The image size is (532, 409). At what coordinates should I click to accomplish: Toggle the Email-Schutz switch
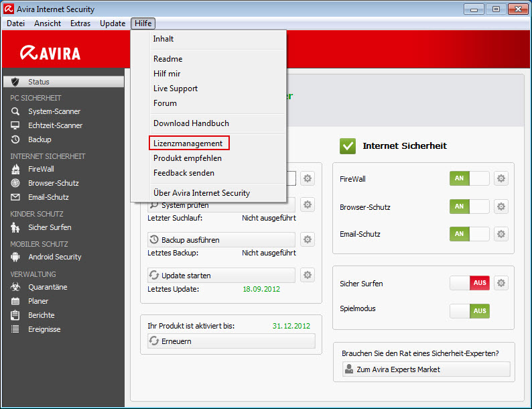pyautogui.click(x=470, y=234)
